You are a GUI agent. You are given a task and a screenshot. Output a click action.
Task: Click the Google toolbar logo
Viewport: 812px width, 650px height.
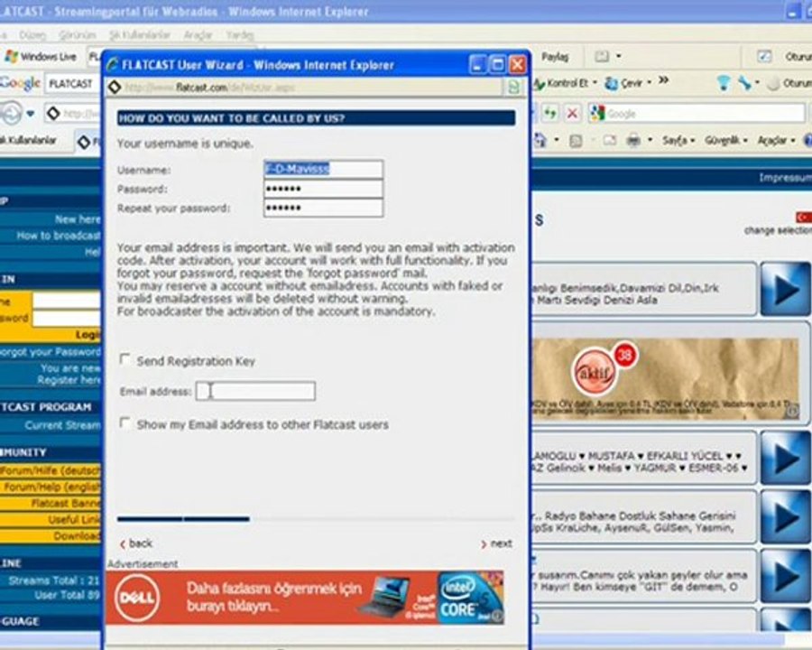[x=20, y=83]
